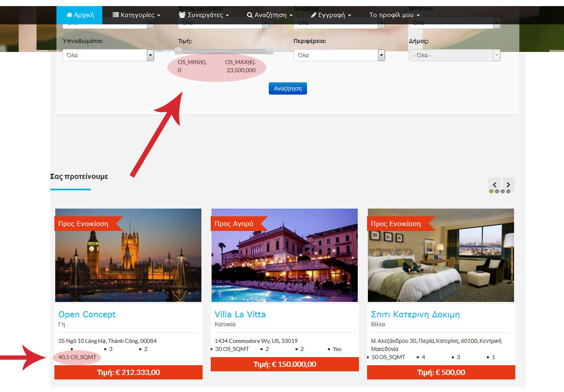This screenshot has width=564, height=392.
Task: Click the pencil icon beside Εγγραφή
Action: pyautogui.click(x=313, y=15)
